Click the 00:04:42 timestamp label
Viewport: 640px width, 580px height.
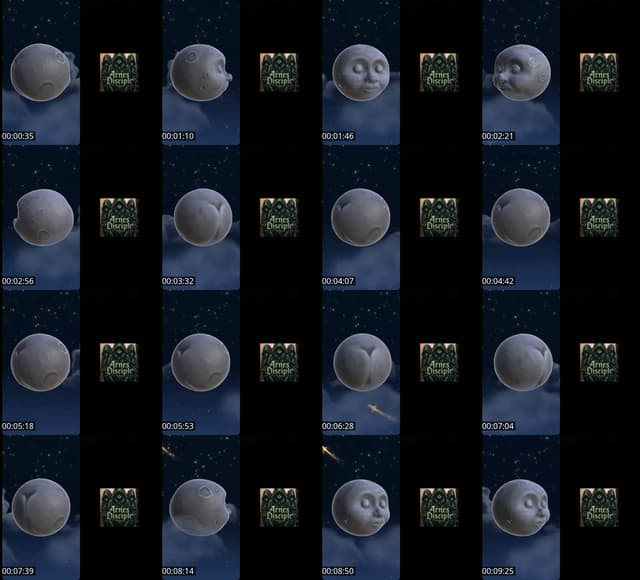[x=498, y=281]
